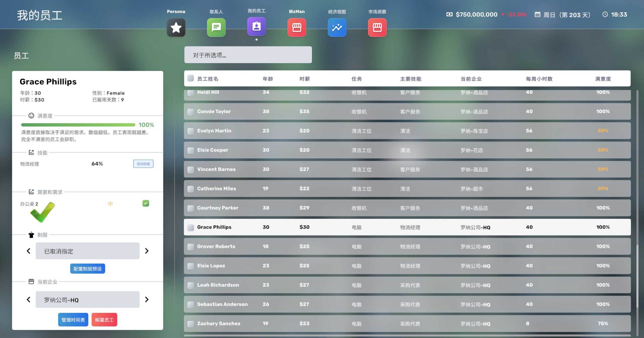Click the employee list vertical scrollbar
The height and width of the screenshot is (338, 644).
637,277
